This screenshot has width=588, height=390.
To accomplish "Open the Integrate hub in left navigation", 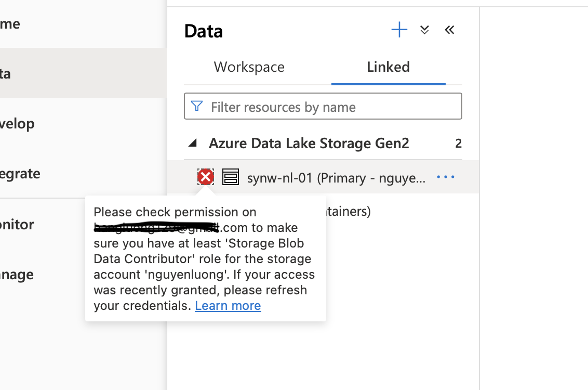I will click(20, 174).
